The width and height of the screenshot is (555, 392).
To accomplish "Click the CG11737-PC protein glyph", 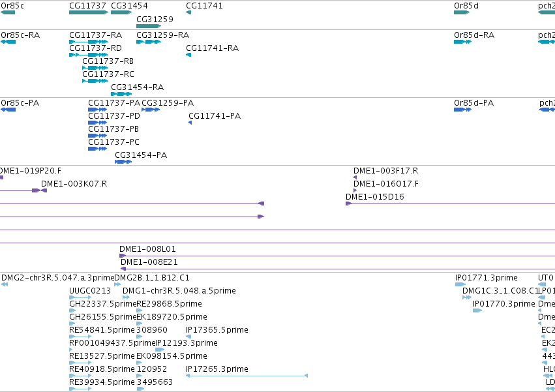I will (x=97, y=149).
